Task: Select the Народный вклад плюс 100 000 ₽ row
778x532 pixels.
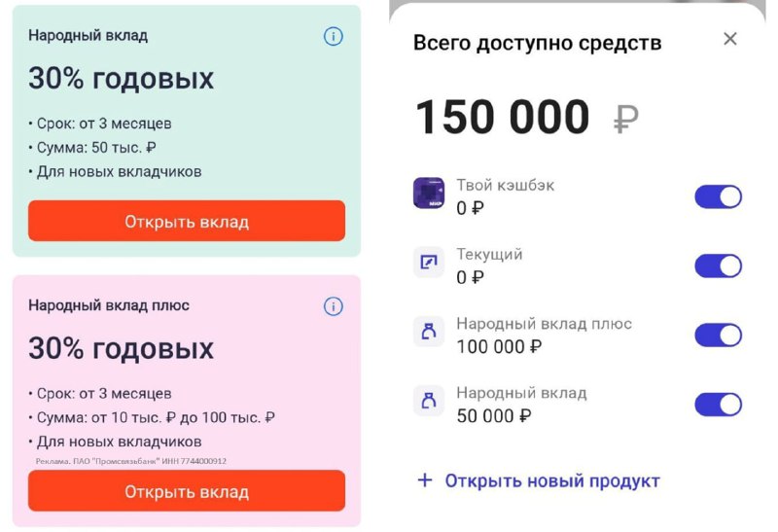Action: 578,335
